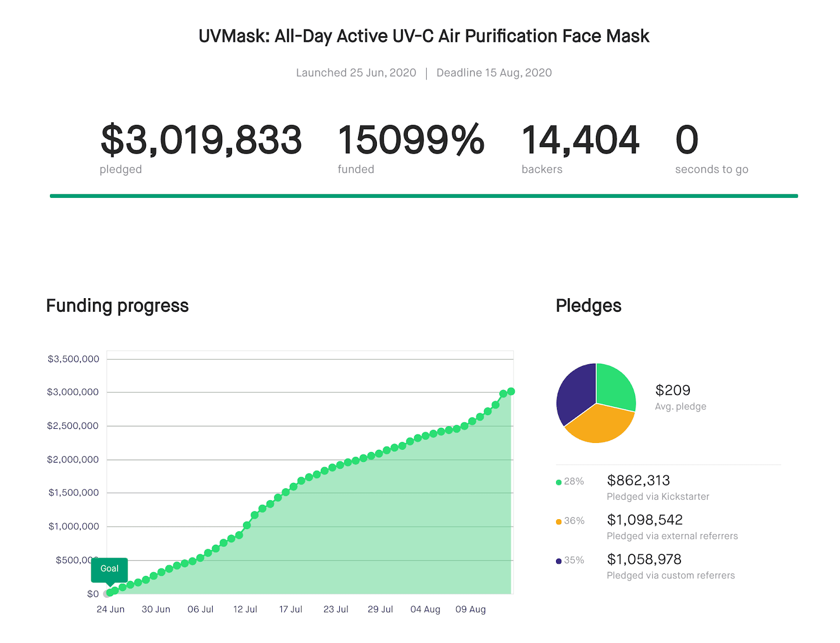Click the Pledges heading
This screenshot has height=643, width=840.
pos(589,305)
